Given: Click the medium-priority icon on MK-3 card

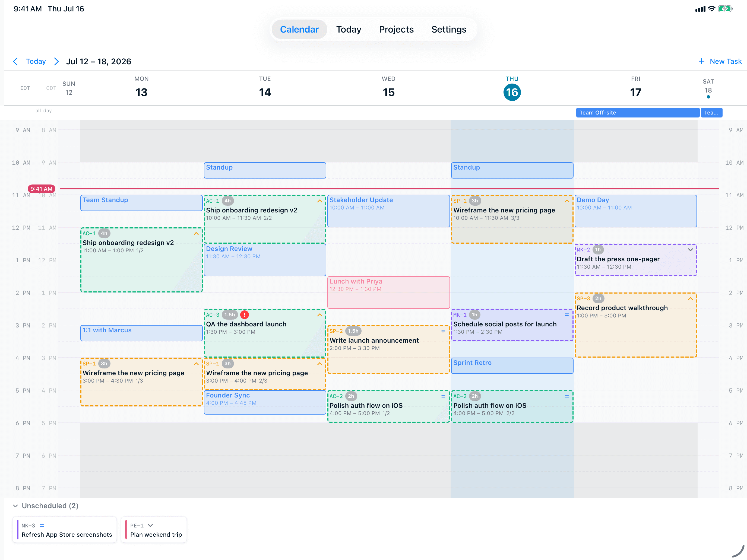Looking at the screenshot, I should (42, 526).
